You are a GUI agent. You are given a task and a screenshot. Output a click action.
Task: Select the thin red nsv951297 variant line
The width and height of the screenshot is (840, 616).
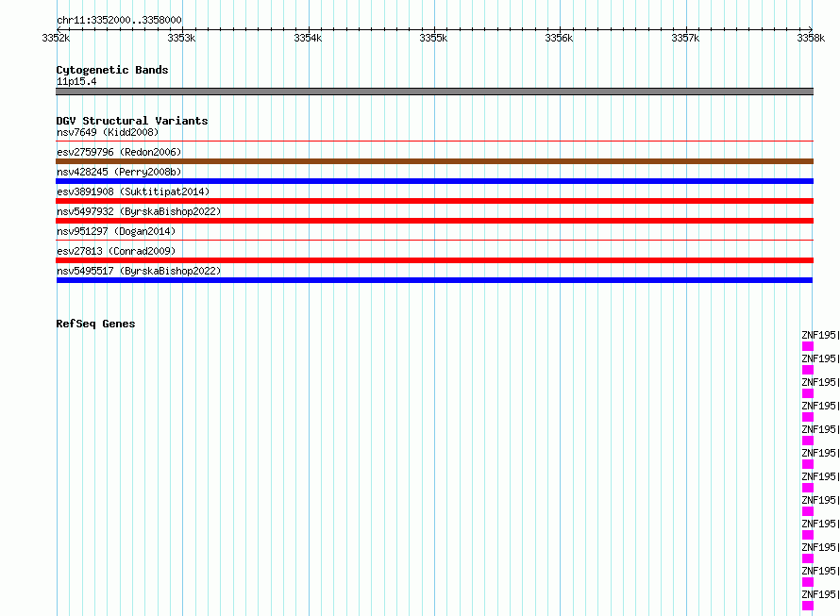pos(434,241)
